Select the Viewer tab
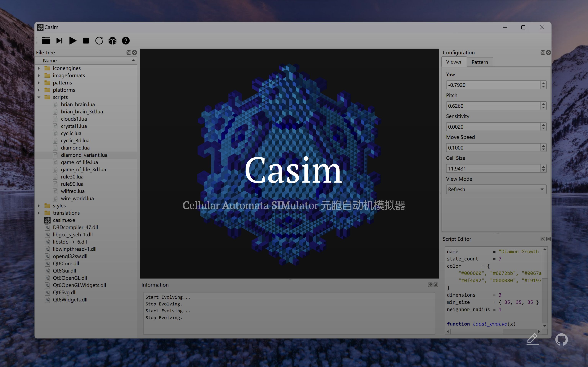 point(454,62)
